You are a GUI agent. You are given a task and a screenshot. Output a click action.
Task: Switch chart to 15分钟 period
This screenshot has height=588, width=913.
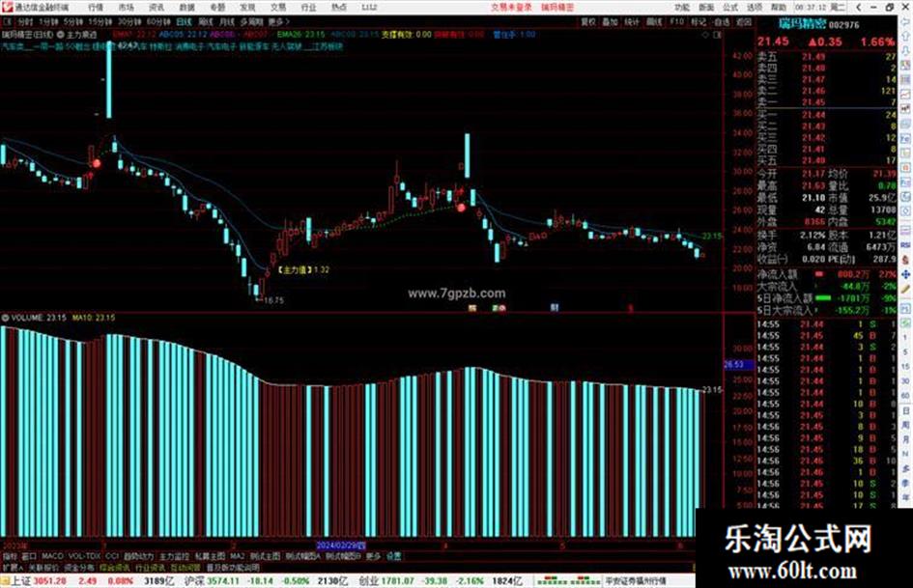pyautogui.click(x=100, y=22)
